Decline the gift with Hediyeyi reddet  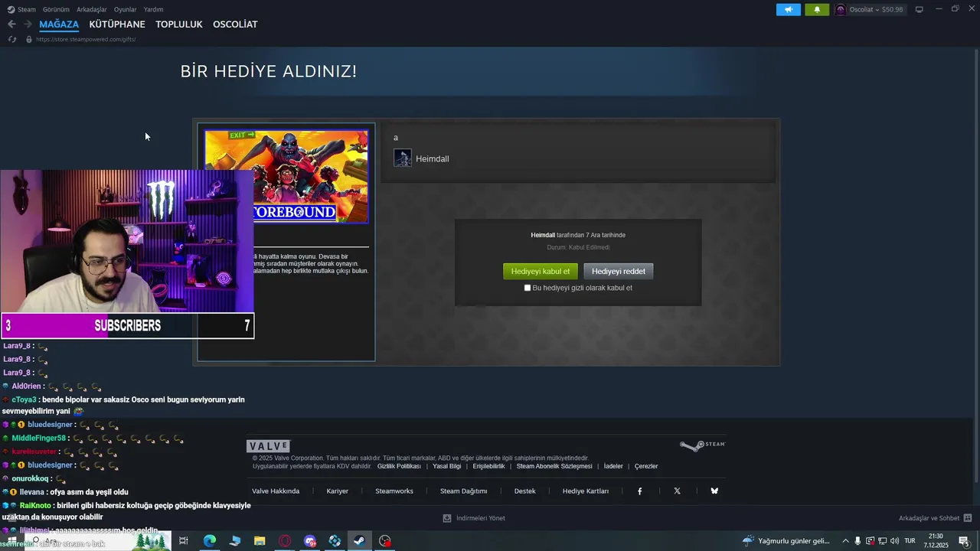pyautogui.click(x=619, y=272)
